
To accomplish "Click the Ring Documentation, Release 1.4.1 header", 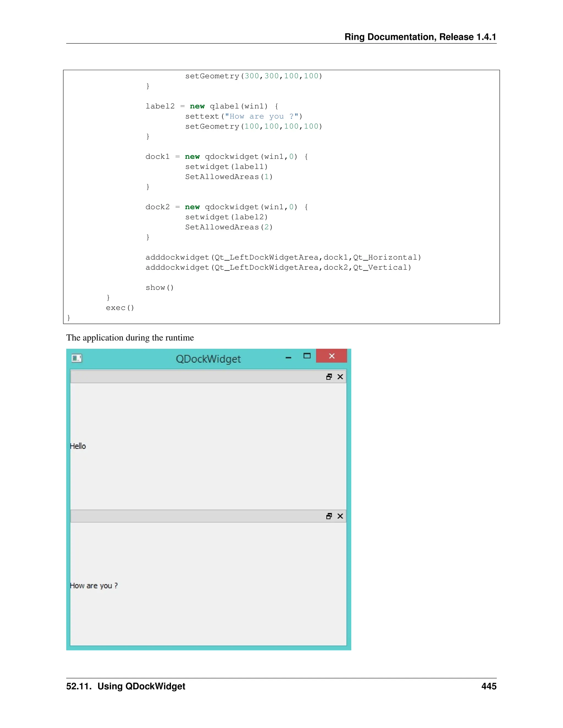I will tap(420, 37).
